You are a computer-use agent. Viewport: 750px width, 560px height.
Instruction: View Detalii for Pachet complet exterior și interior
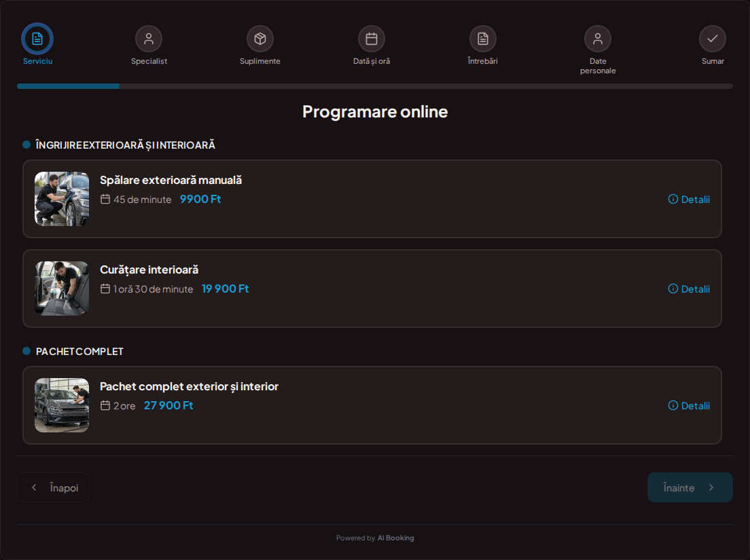(689, 406)
